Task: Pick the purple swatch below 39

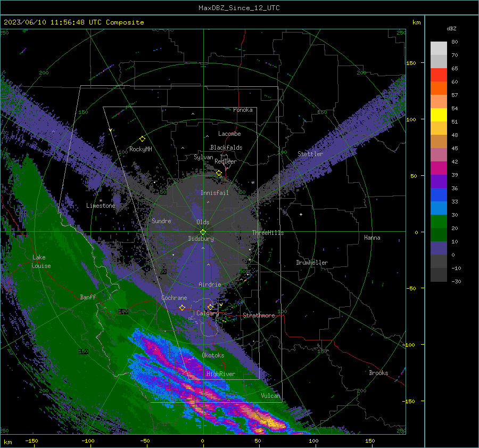Action: pos(439,181)
